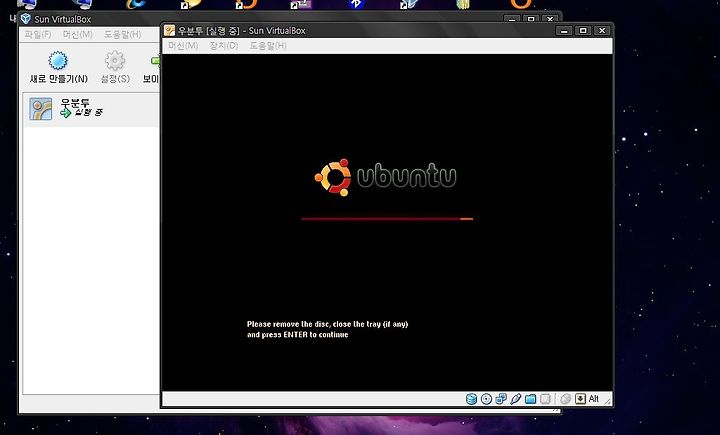This screenshot has width=720, height=435.
Task: Click the Ubuntu boot progress bar
Action: 387,219
